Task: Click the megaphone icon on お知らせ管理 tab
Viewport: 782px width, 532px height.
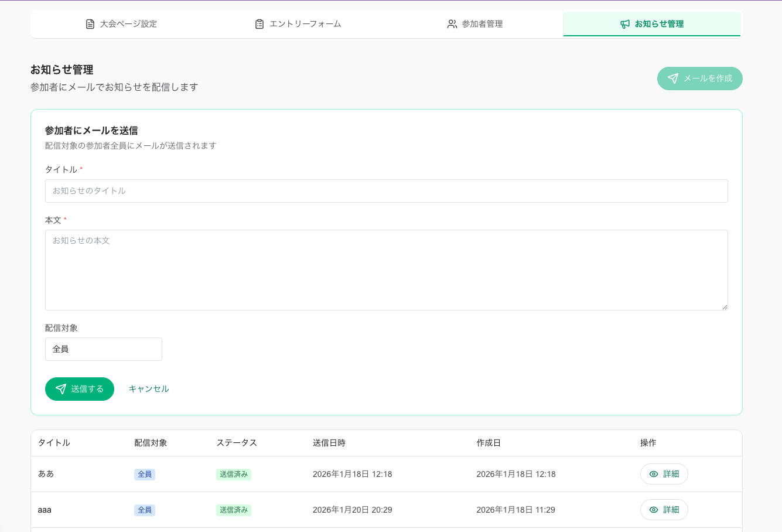Action: coord(625,24)
